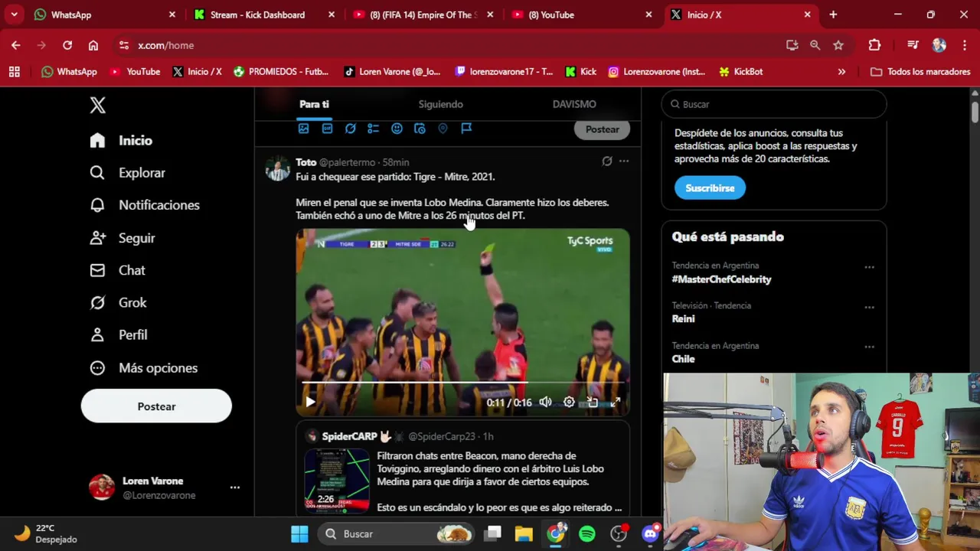
Task: Switch to the Siguiendo tab
Action: pyautogui.click(x=441, y=104)
